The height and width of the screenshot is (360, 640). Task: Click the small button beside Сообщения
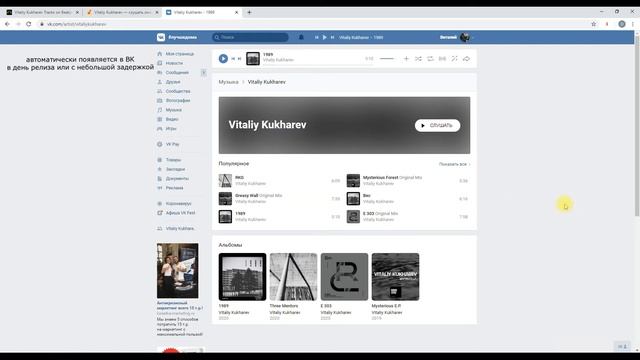[203, 73]
